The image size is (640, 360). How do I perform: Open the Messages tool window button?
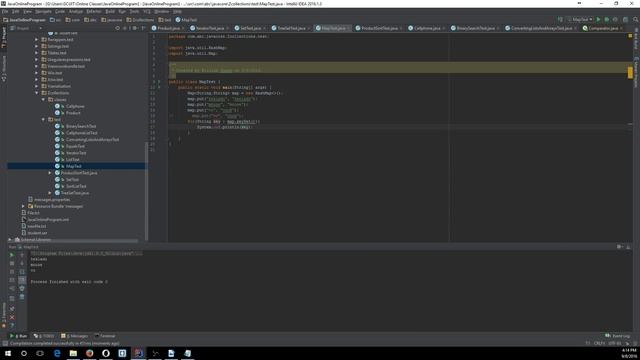74,336
